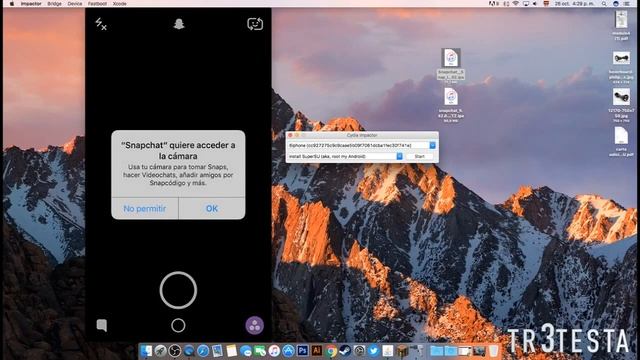
Task: Click Start in Cydia Impactor
Action: (x=420, y=156)
